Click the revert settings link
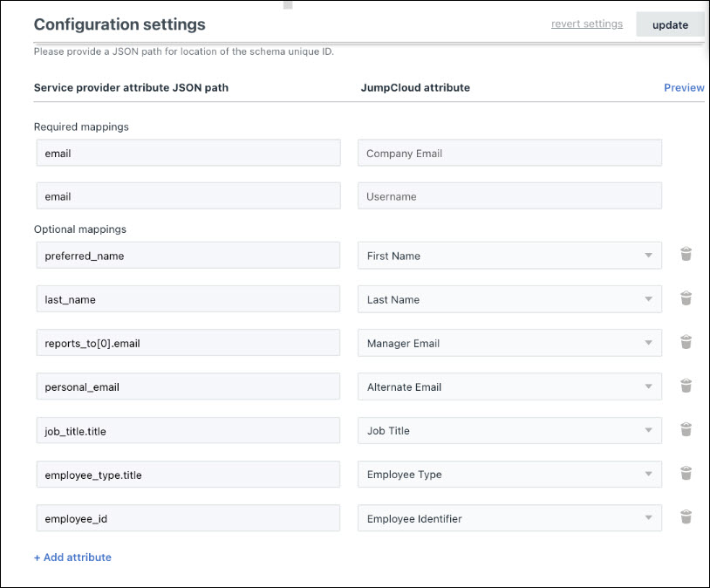This screenshot has width=710, height=588. (x=586, y=24)
